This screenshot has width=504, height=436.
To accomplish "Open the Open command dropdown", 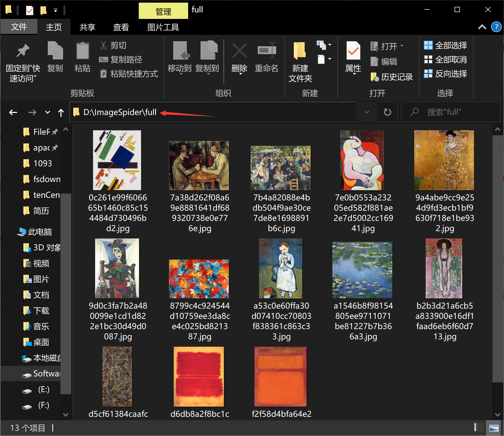I will point(402,46).
